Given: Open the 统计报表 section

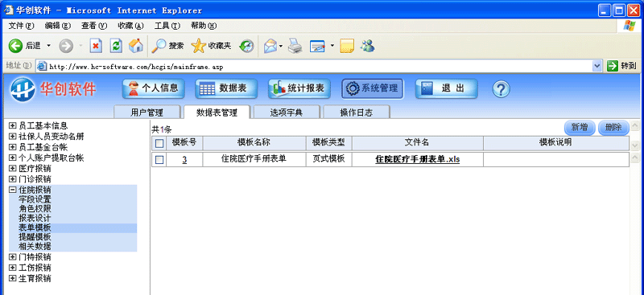Looking at the screenshot, I should pyautogui.click(x=299, y=88).
